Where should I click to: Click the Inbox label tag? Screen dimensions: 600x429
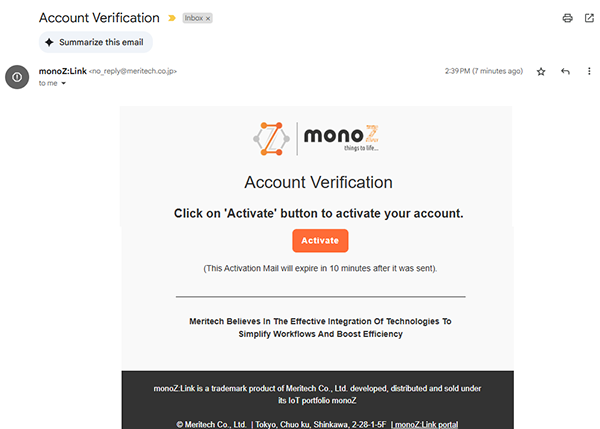[x=193, y=19]
